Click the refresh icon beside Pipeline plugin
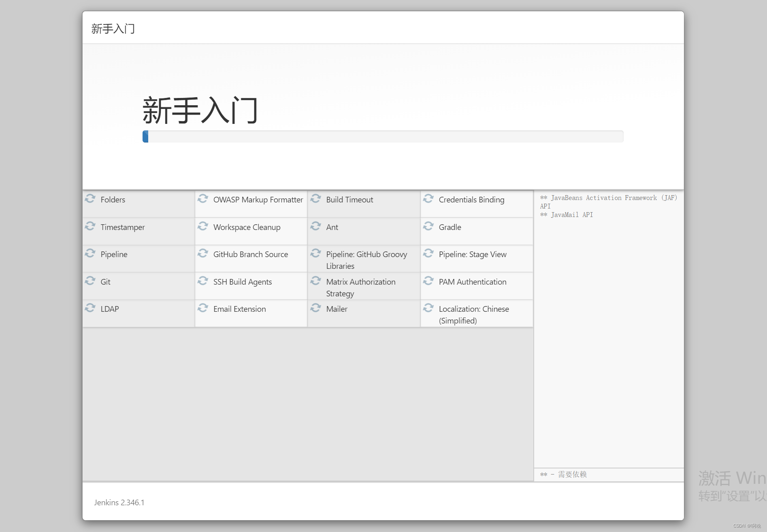This screenshot has width=767, height=532. coord(90,253)
